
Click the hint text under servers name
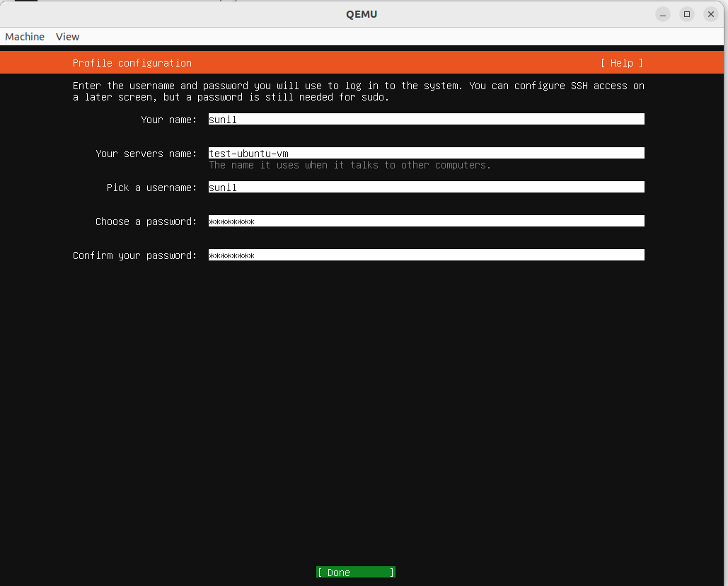tap(349, 165)
